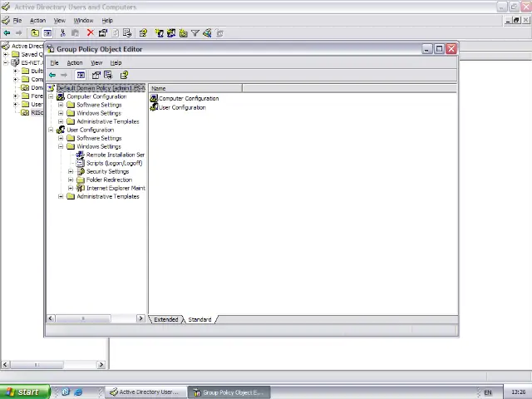Open File menu in Active Directory Users and Computers
Screen dimensions: 532x399
click(17, 20)
